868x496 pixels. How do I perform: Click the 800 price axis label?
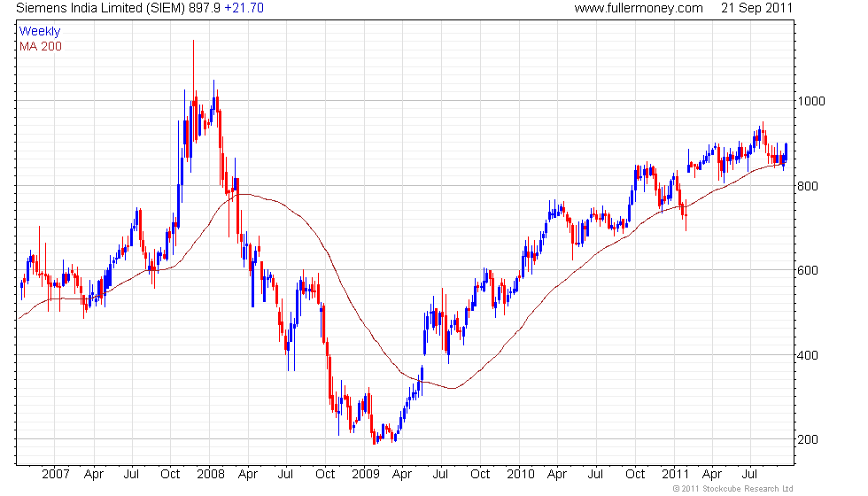808,186
